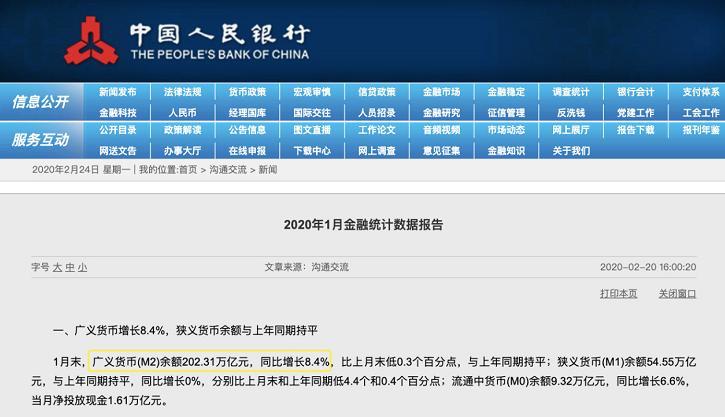
Task: Click 关闭窗口 to close the page
Action: click(677, 293)
